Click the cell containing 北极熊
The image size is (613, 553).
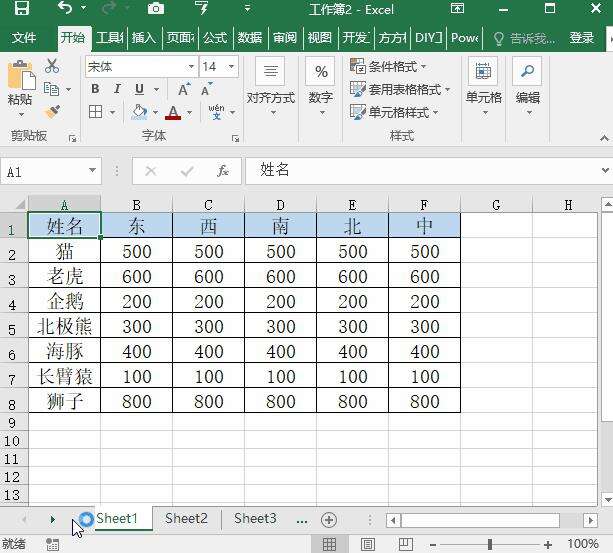[65, 326]
